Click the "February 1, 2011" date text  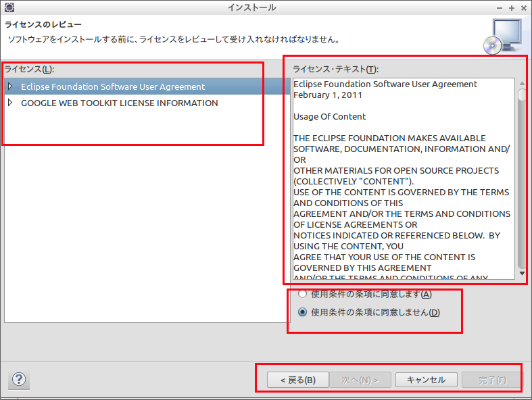coord(328,95)
